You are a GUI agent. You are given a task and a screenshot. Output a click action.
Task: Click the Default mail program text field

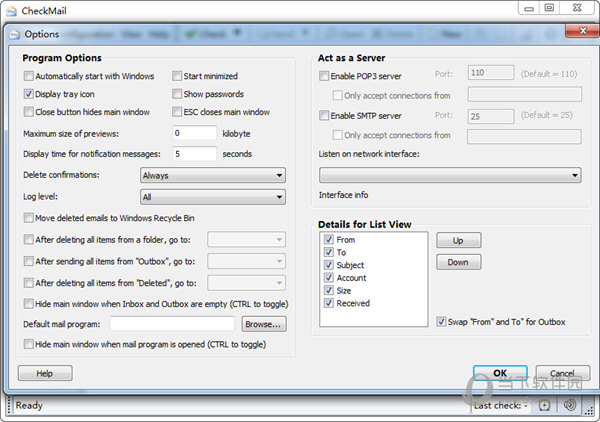173,324
